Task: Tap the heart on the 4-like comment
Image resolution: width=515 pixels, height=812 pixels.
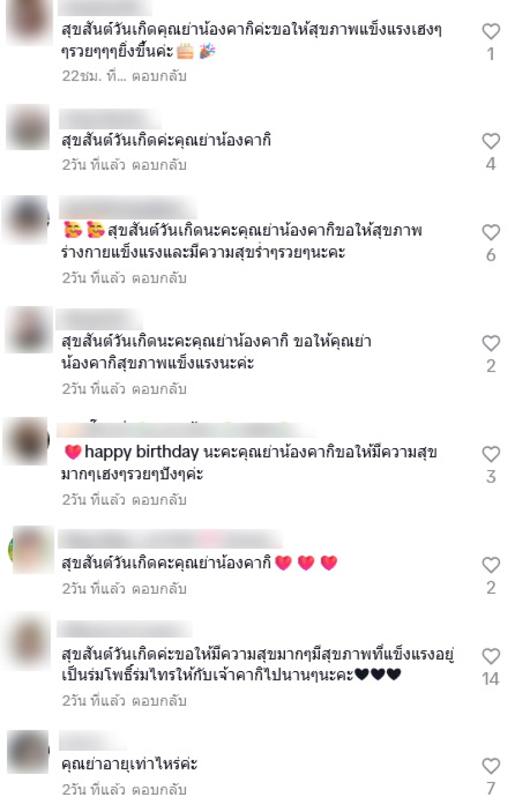Action: (x=491, y=142)
